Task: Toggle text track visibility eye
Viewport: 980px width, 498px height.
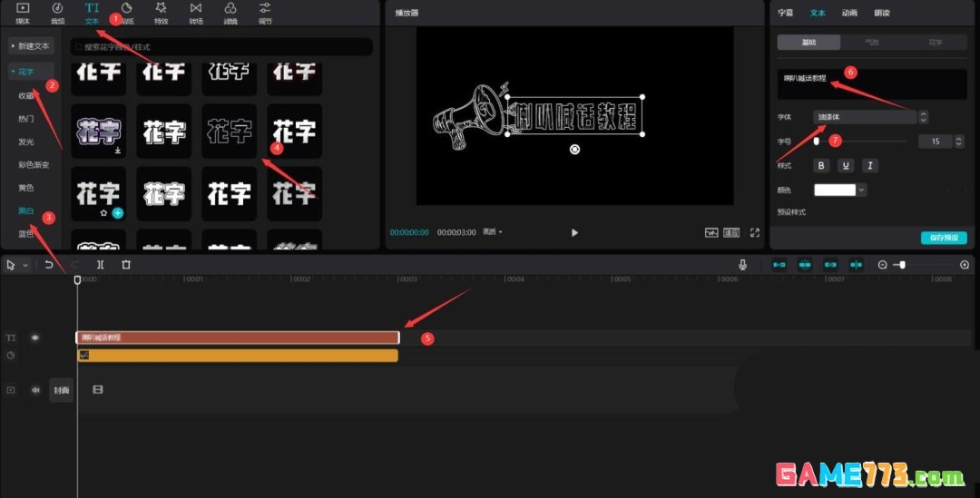Action: tap(35, 337)
